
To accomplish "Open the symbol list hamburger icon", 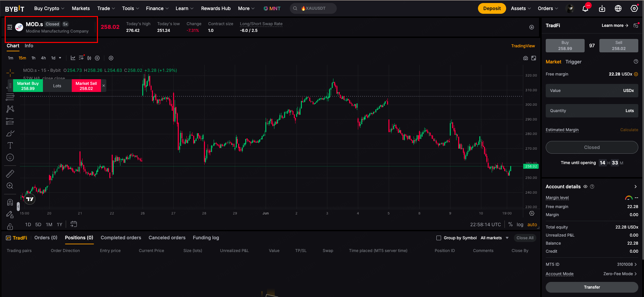I will (x=10, y=27).
